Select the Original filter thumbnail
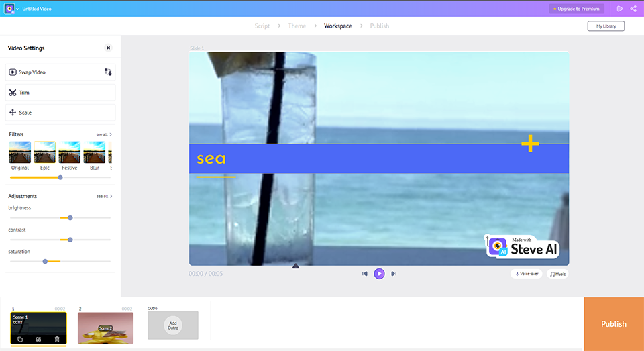Screen dimensions: 644x351 click(19, 152)
